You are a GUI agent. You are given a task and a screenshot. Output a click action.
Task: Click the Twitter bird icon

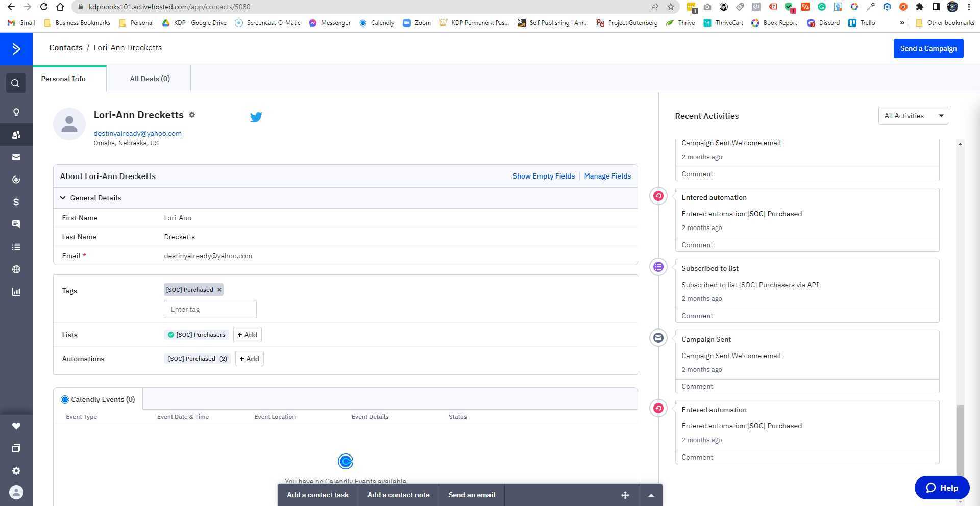[x=256, y=117]
